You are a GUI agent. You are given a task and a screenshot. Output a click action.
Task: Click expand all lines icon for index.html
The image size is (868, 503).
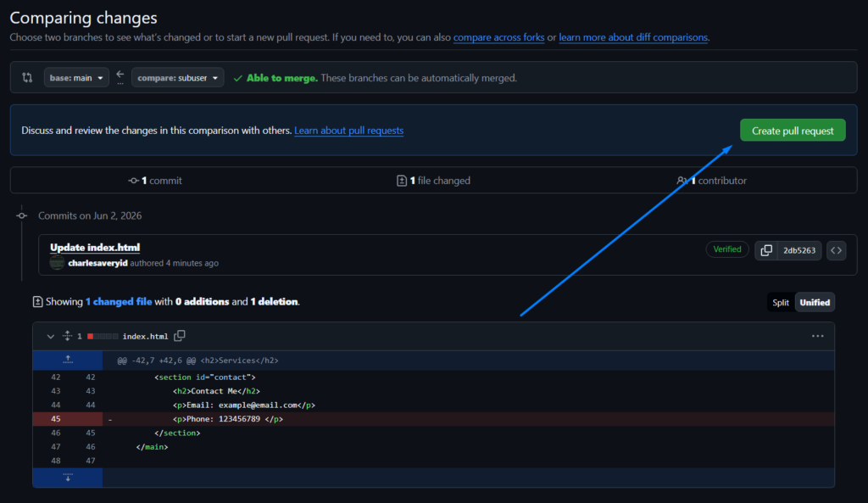coord(67,336)
